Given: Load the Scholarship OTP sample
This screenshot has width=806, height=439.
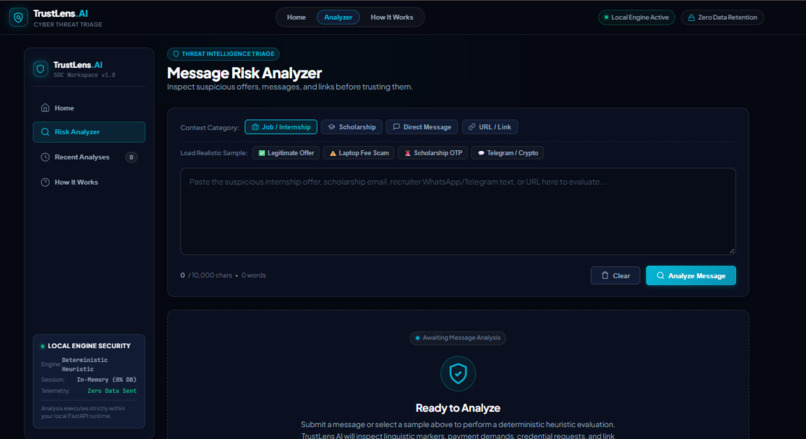Looking at the screenshot, I should coord(433,153).
